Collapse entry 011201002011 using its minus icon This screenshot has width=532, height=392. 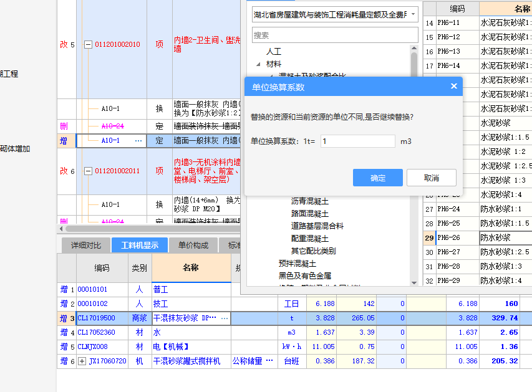tap(87, 170)
